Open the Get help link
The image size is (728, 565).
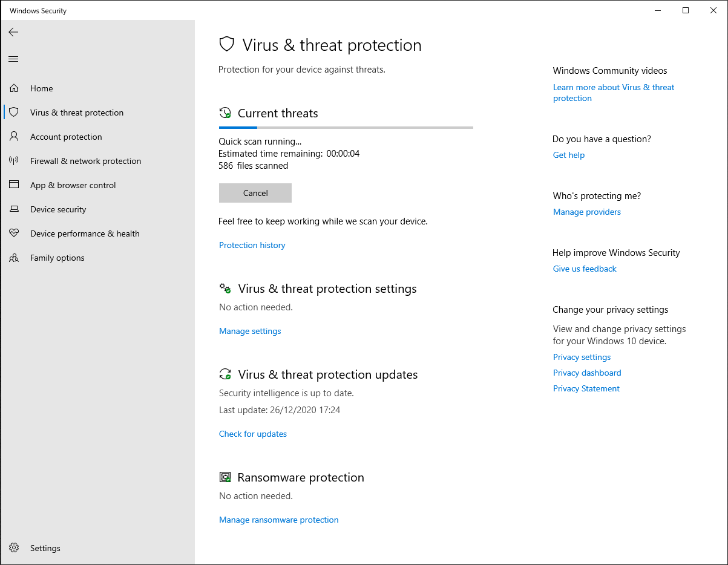[568, 155]
